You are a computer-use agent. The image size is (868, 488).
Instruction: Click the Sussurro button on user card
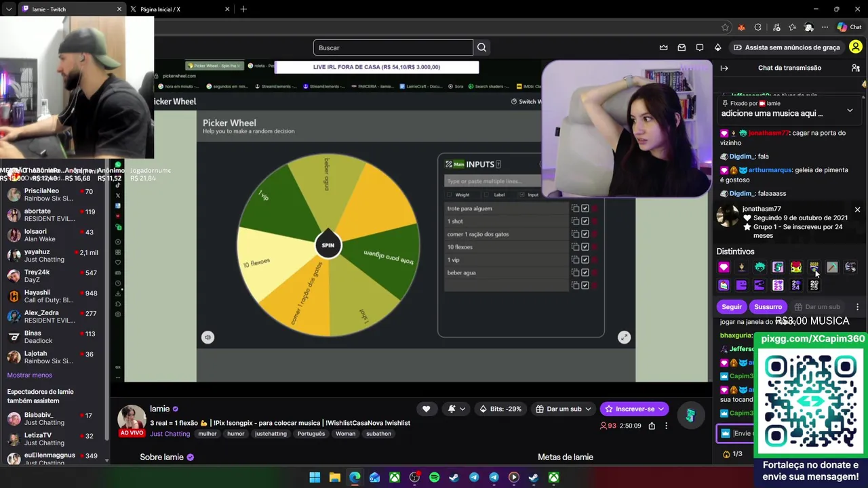[x=768, y=307]
